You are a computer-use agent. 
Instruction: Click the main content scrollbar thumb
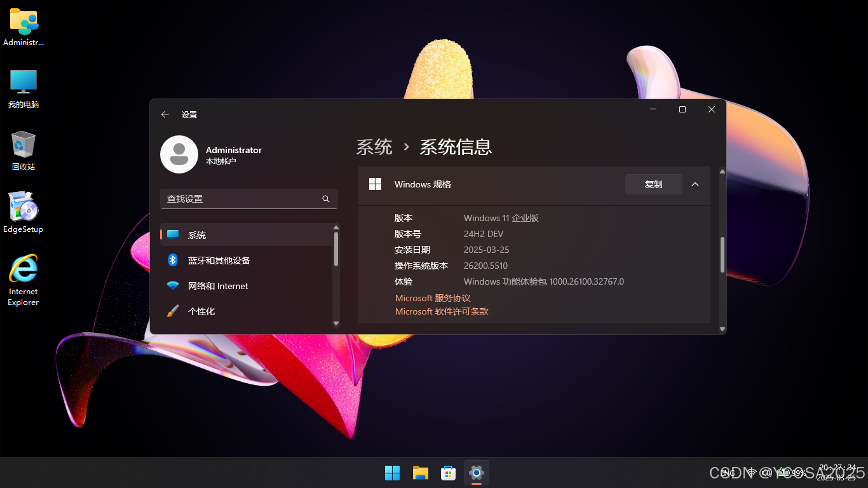[722, 255]
